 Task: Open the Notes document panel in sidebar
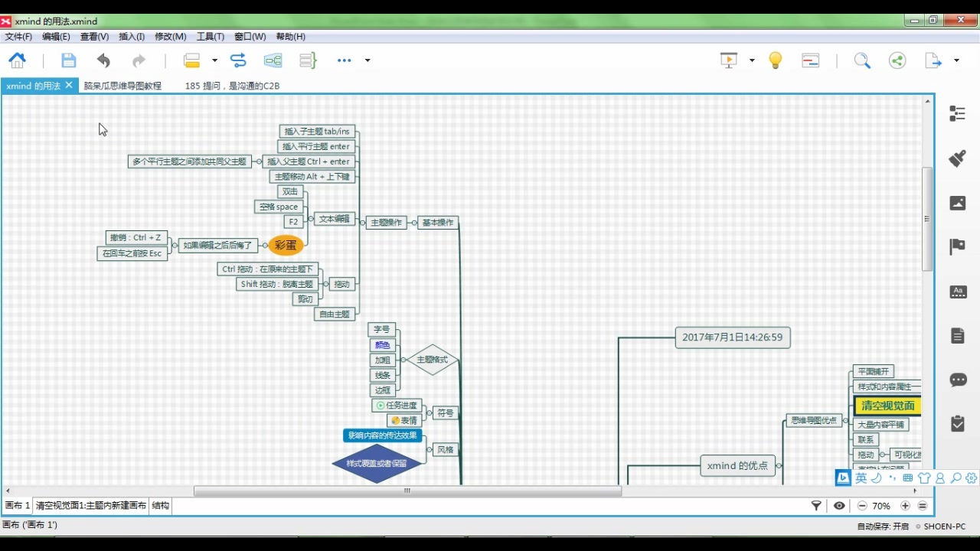click(x=958, y=335)
